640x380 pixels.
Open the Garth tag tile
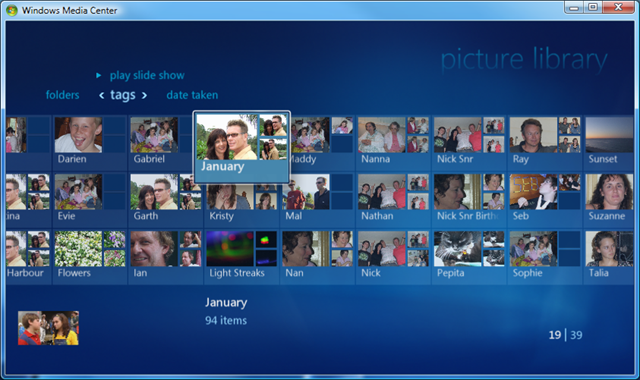tap(166, 200)
